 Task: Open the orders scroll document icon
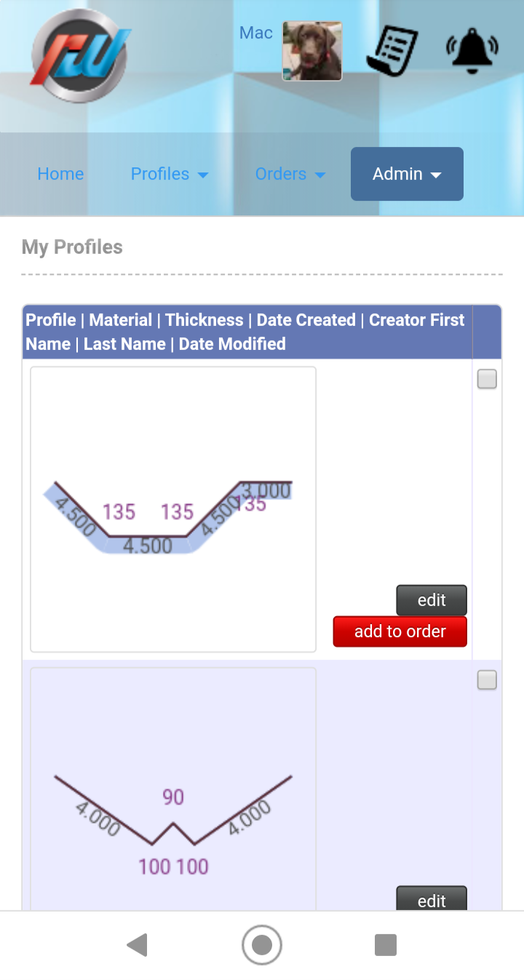(392, 51)
